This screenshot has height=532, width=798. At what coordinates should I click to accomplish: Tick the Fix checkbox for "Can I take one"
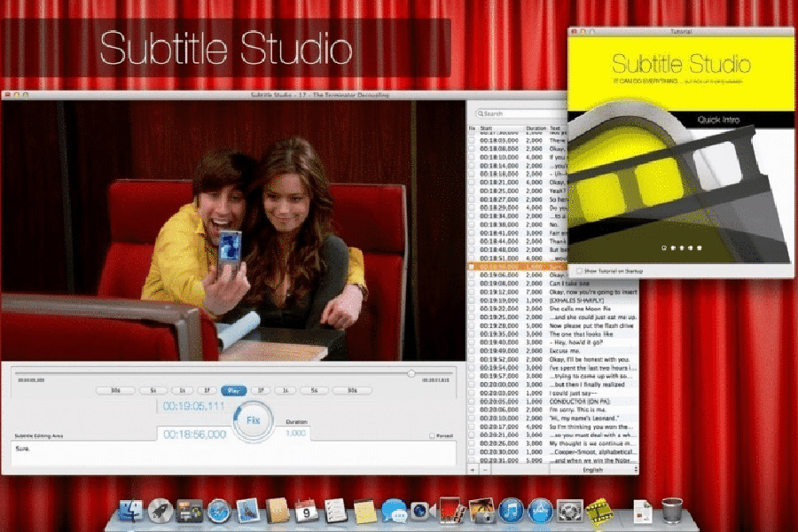click(472, 283)
